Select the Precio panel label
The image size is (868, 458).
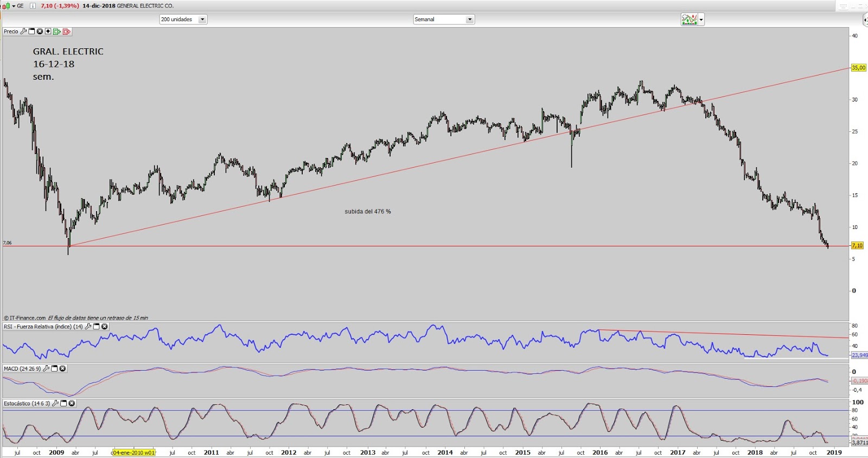pos(11,31)
